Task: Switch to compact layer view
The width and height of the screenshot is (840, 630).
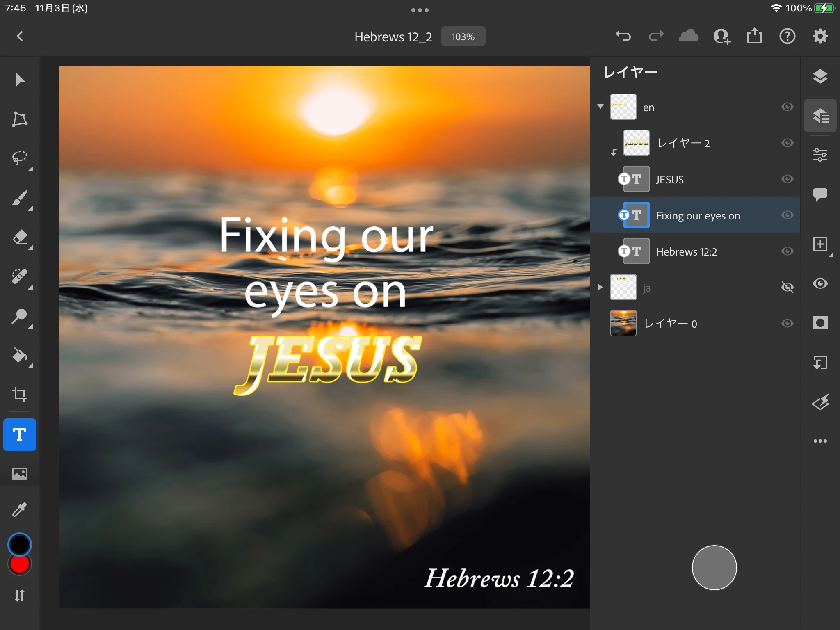Action: [x=819, y=77]
